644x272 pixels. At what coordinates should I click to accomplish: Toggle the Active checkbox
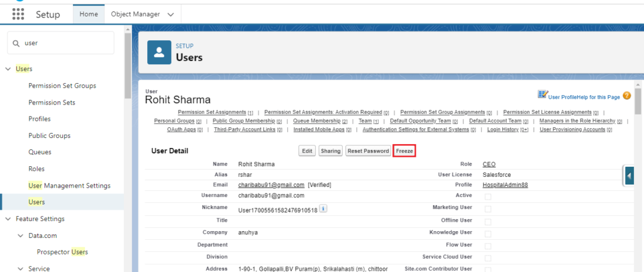click(x=487, y=197)
